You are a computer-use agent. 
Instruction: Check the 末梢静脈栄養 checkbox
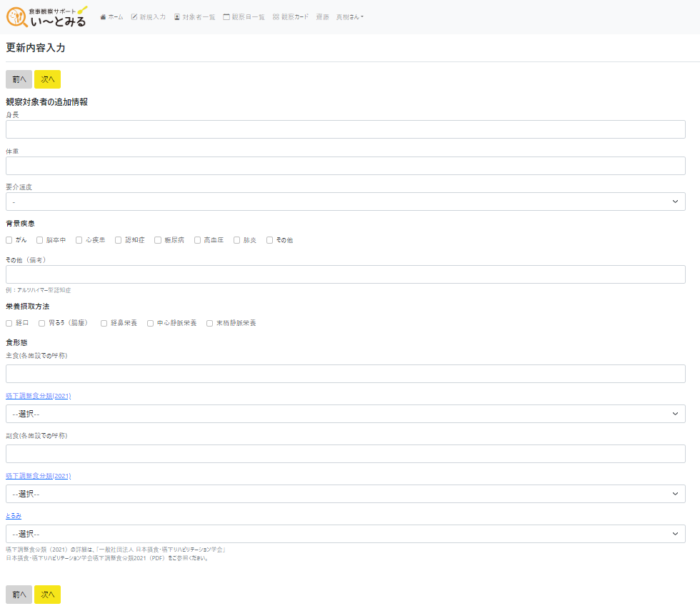[x=210, y=323]
